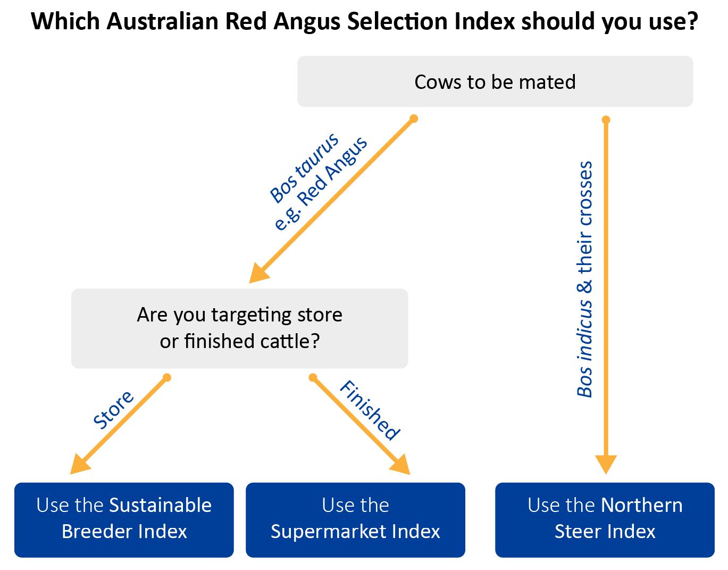This screenshot has height=570, width=728.
Task: Click the flowchart title heading text
Action: (x=364, y=21)
